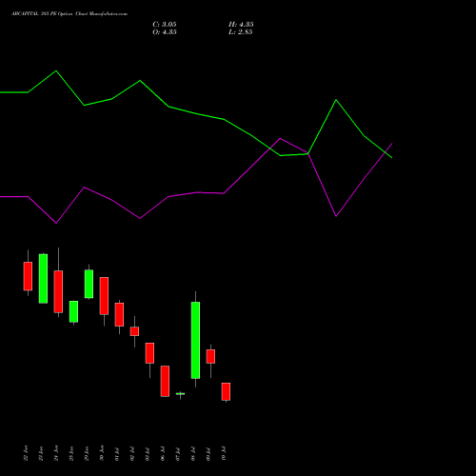Click the 01 Jul date label
476x476 pixels.
[117, 454]
